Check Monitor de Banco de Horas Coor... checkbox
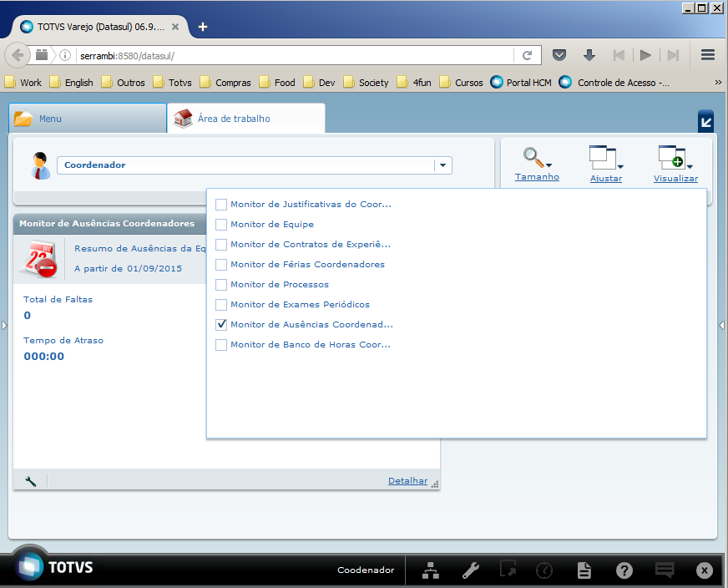Image resolution: width=728 pixels, height=588 pixels. [x=221, y=345]
